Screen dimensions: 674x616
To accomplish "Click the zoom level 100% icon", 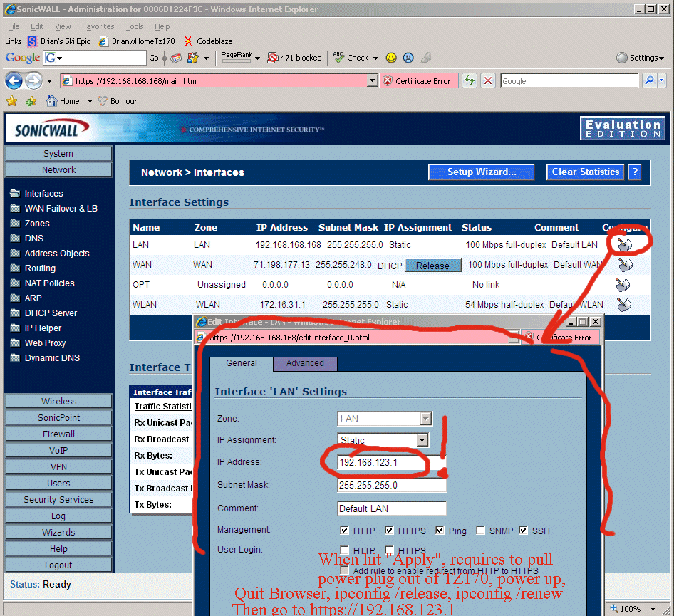I will [x=614, y=608].
